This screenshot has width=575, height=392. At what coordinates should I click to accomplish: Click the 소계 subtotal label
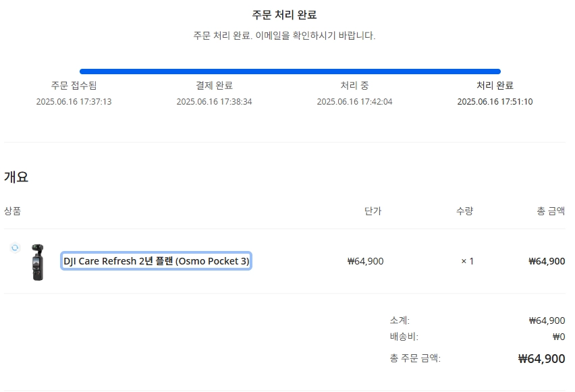(400, 320)
